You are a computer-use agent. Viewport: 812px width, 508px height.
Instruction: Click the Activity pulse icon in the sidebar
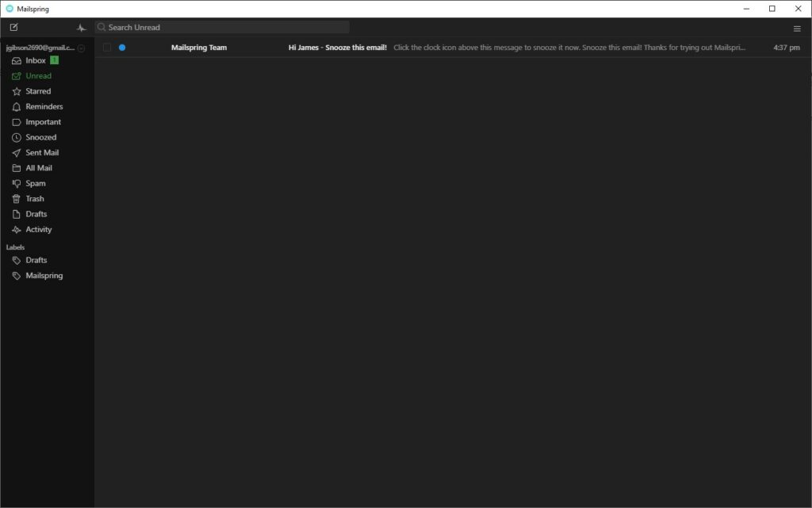click(x=17, y=230)
